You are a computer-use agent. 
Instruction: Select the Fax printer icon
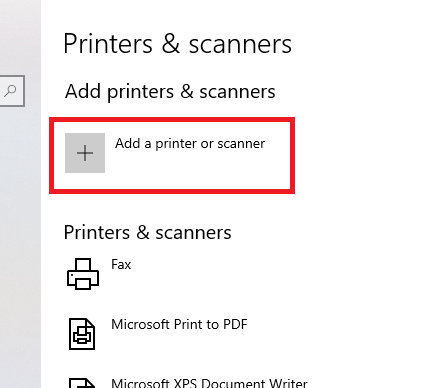point(83,274)
